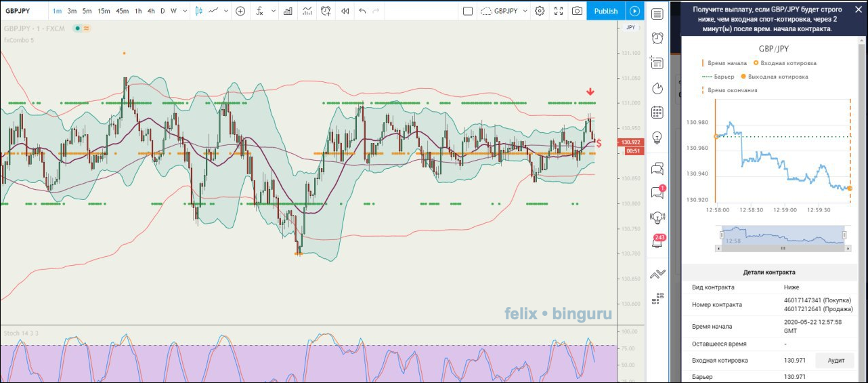This screenshot has width=868, height=383.
Task: Open the Alerts panel alarm clock icon
Action: coord(656,39)
